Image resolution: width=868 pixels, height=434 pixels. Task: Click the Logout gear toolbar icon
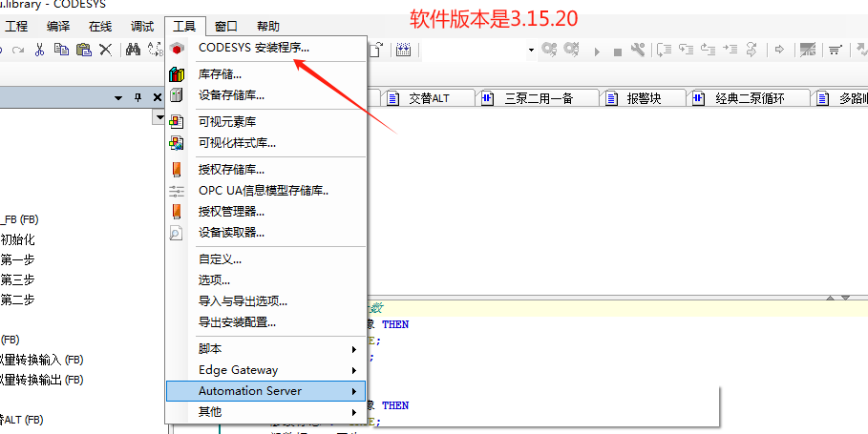pos(571,50)
